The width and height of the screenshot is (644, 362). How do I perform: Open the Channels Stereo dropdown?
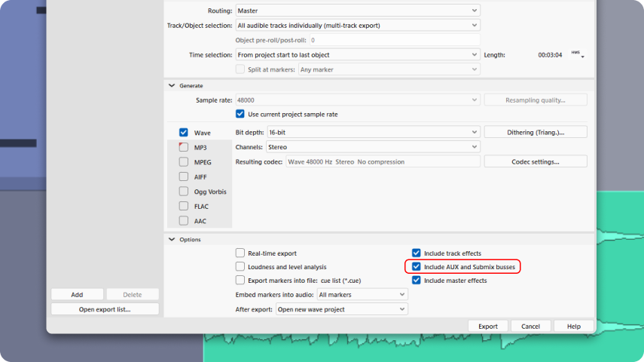[x=373, y=147]
